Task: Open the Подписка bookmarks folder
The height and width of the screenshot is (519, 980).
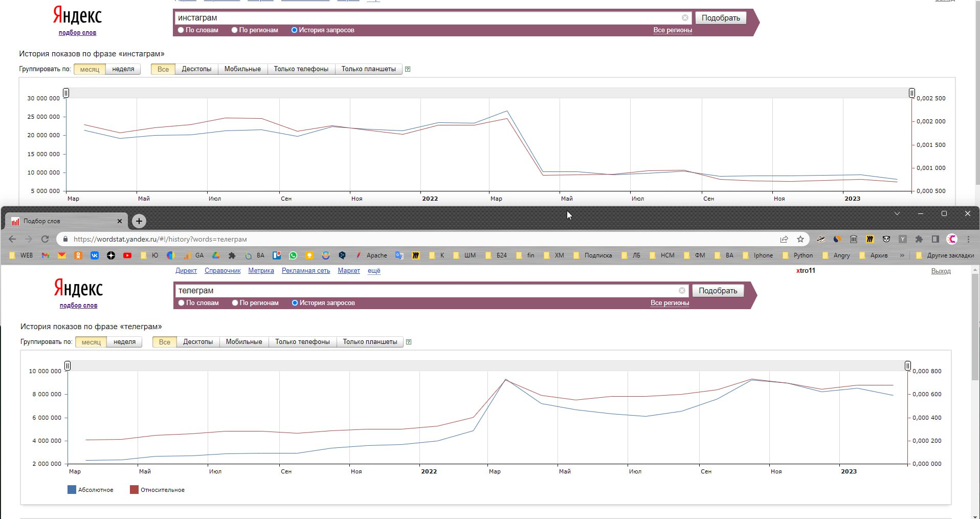Action: [x=592, y=255]
